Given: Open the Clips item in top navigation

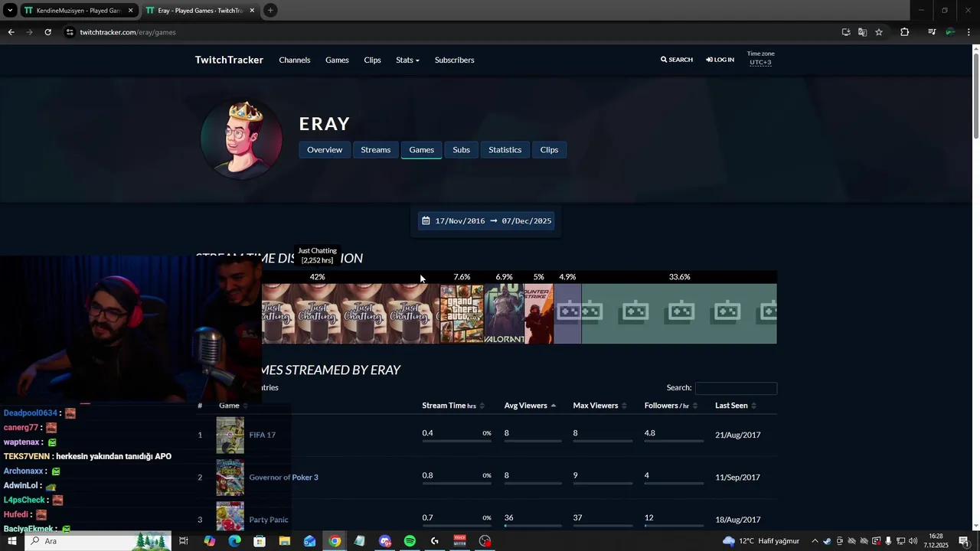Looking at the screenshot, I should [373, 60].
